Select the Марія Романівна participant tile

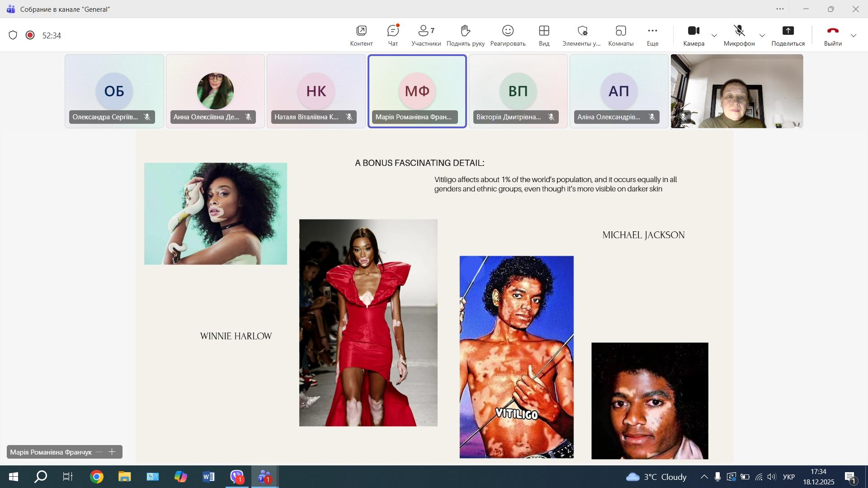point(417,91)
